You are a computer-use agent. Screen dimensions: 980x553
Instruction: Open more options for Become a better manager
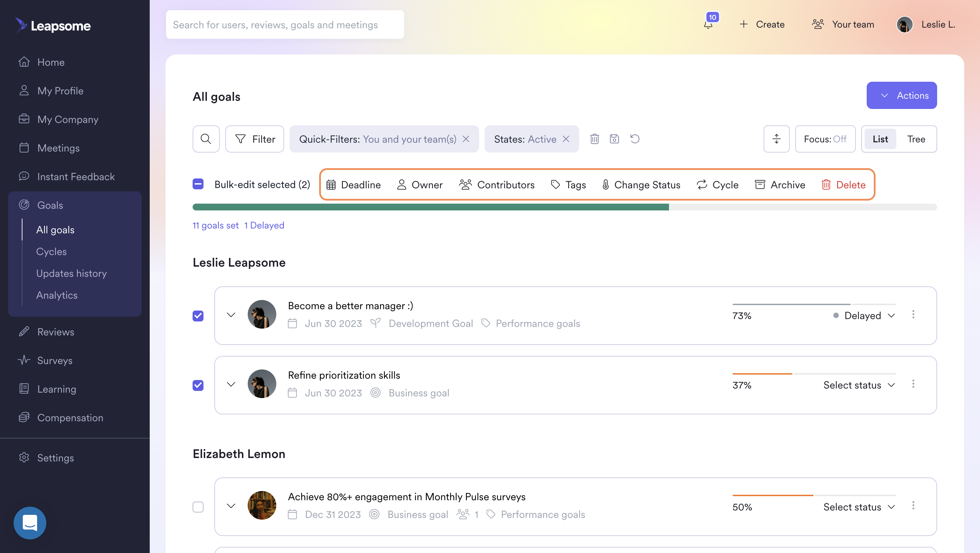point(913,314)
